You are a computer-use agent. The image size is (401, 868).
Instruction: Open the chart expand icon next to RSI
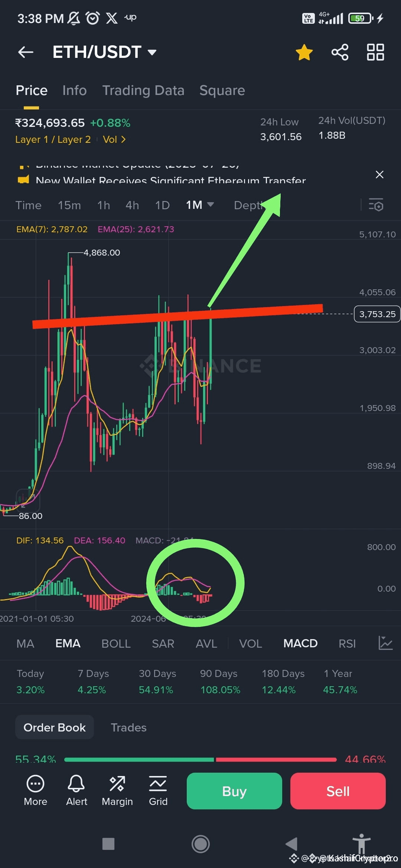point(385,643)
